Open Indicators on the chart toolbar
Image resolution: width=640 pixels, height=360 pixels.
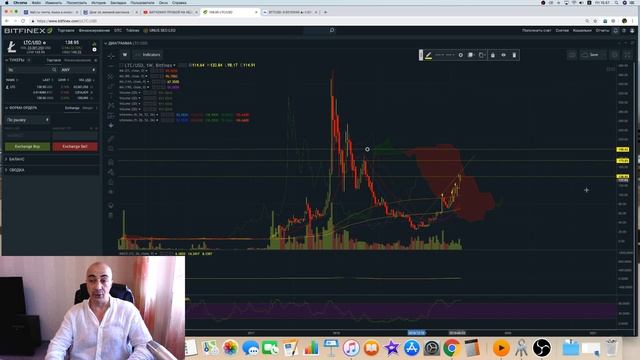(x=148, y=55)
